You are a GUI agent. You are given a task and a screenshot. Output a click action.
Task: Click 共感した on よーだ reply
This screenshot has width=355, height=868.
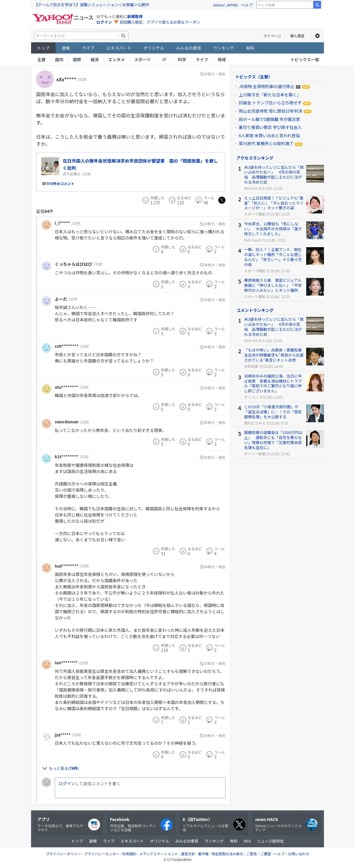(164, 331)
